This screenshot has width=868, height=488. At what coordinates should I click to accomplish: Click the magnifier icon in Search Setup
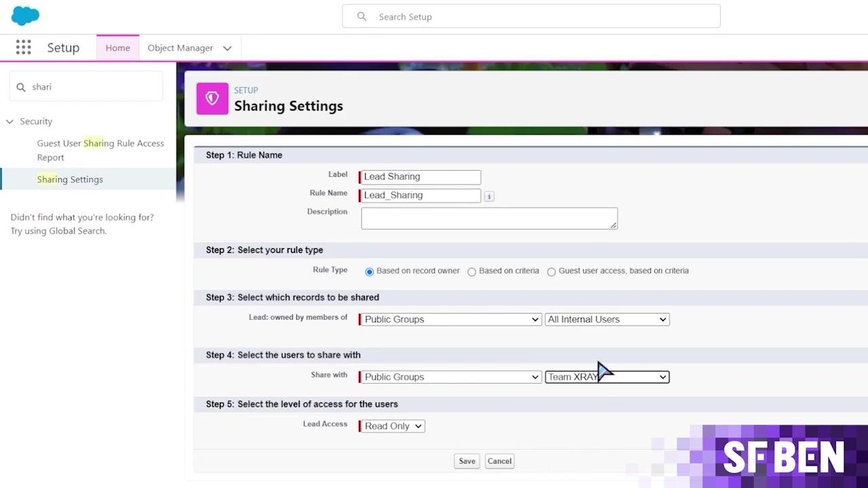(362, 16)
